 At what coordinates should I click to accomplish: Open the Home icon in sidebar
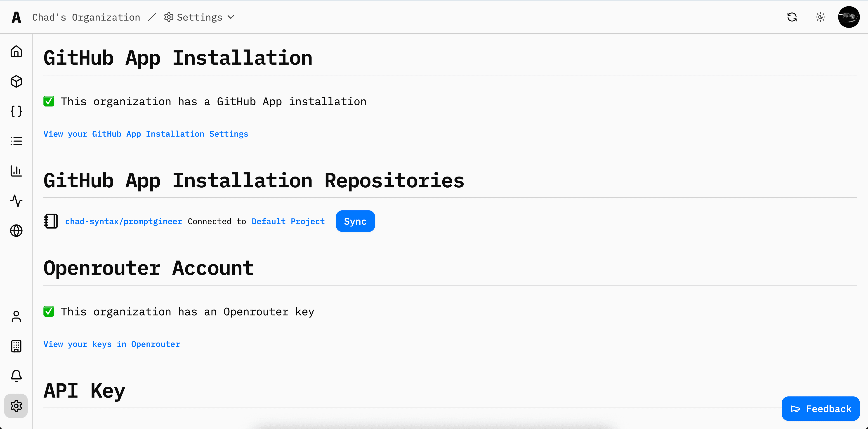click(x=16, y=52)
